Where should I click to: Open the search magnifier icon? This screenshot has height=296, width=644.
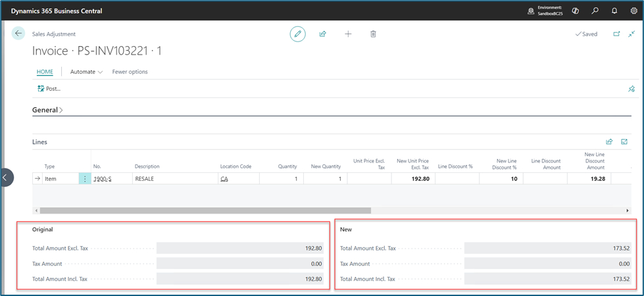click(595, 11)
